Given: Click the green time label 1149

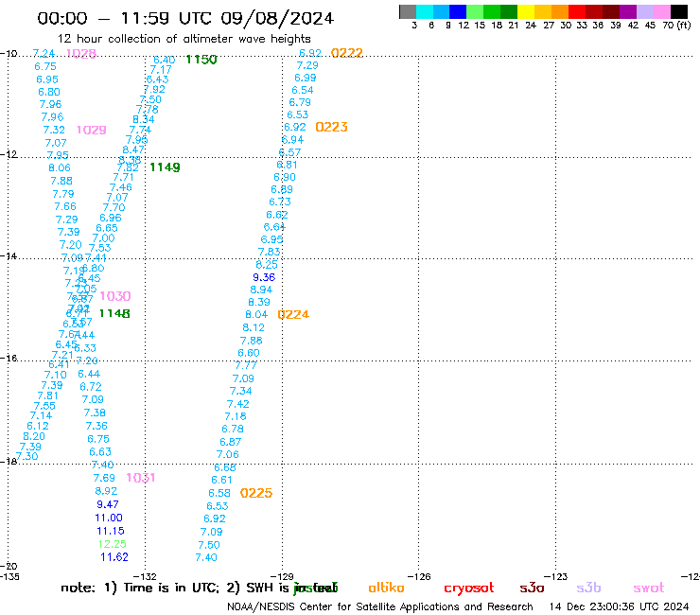Looking at the screenshot, I should [x=166, y=167].
